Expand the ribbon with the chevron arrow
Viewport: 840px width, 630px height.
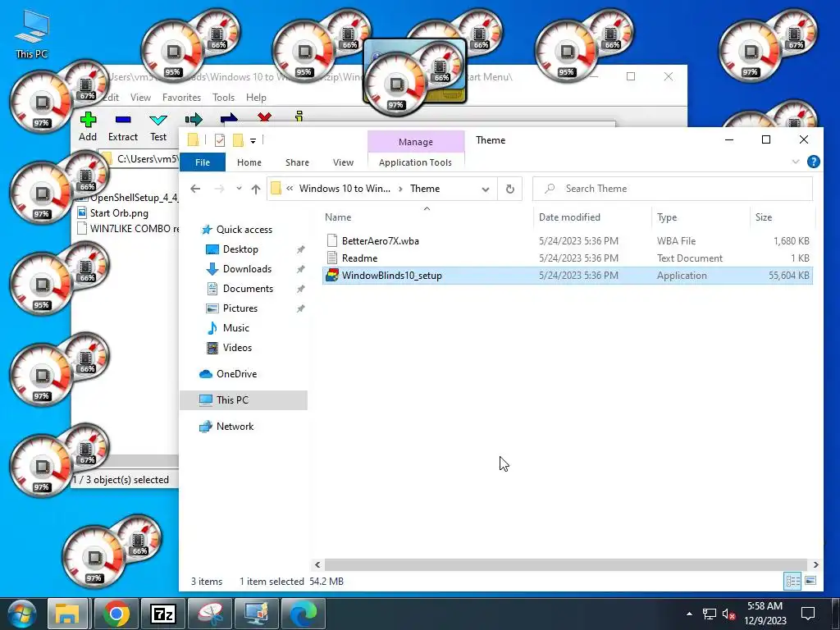tap(796, 162)
